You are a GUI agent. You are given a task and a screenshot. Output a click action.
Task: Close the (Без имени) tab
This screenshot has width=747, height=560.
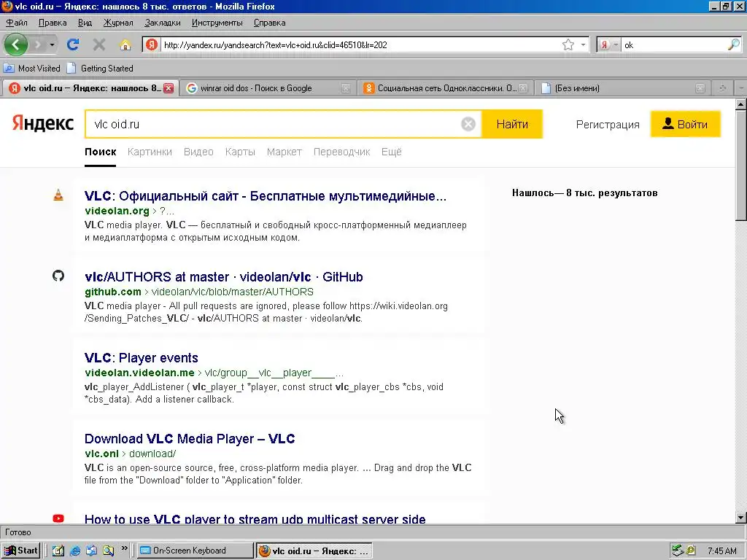(700, 88)
